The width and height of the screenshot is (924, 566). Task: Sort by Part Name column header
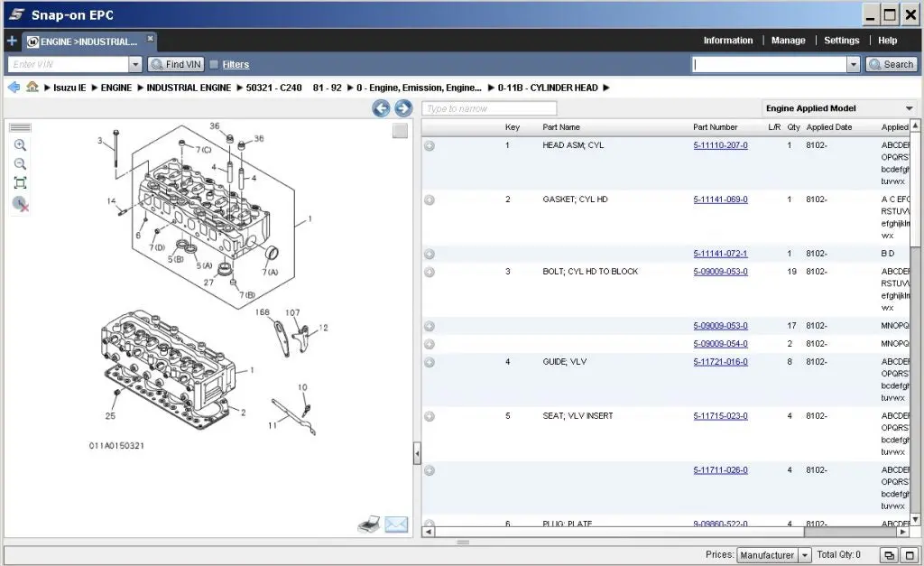pyautogui.click(x=561, y=126)
